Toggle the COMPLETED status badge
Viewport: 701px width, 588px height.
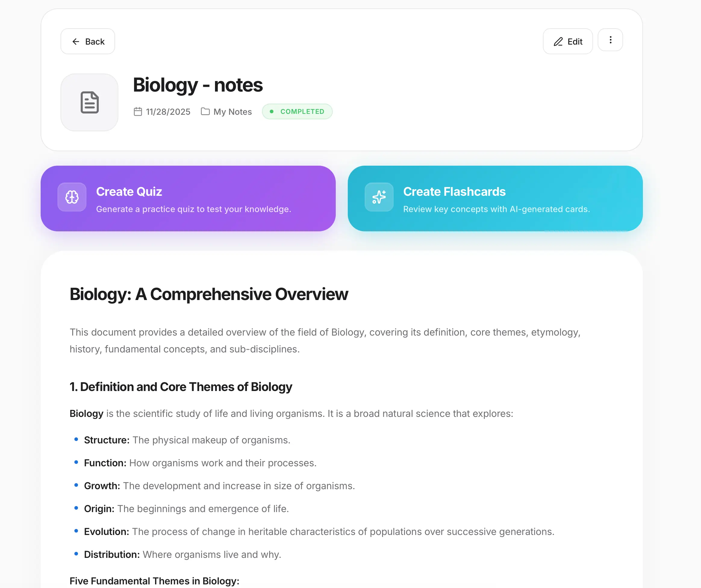(x=297, y=111)
